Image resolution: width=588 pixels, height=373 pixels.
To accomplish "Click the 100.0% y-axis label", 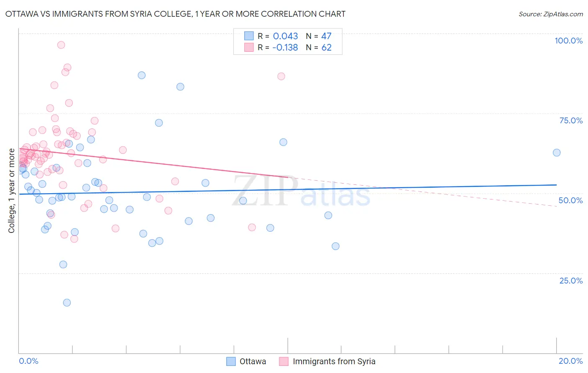I will (568, 41).
